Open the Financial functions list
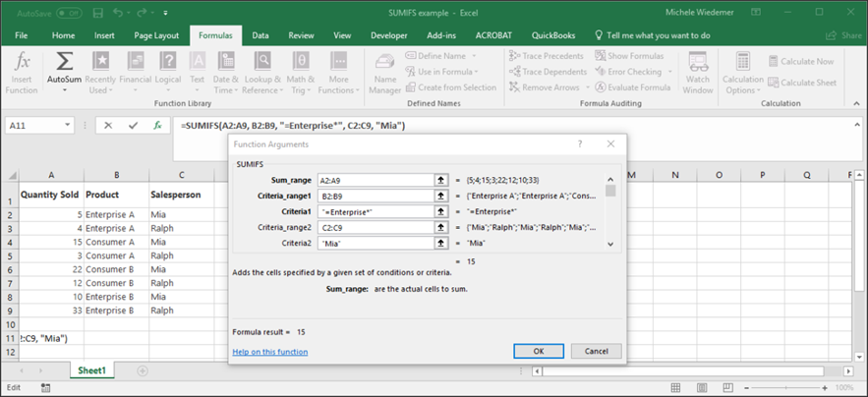The height and width of the screenshot is (397, 868). [x=135, y=73]
